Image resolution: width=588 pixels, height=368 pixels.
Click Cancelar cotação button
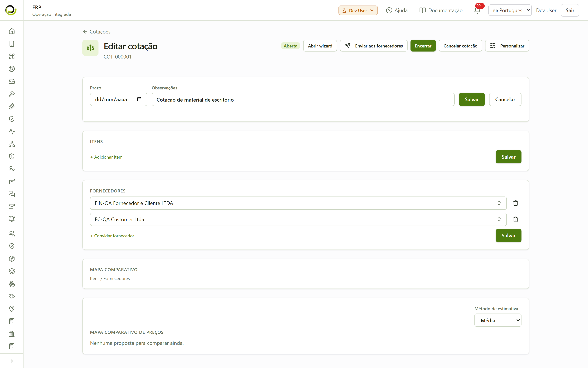[x=460, y=46]
